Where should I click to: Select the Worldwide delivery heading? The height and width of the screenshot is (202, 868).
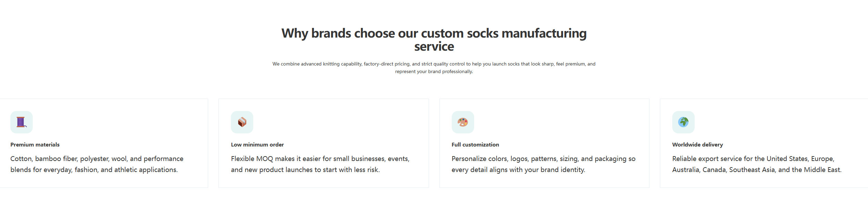click(697, 145)
